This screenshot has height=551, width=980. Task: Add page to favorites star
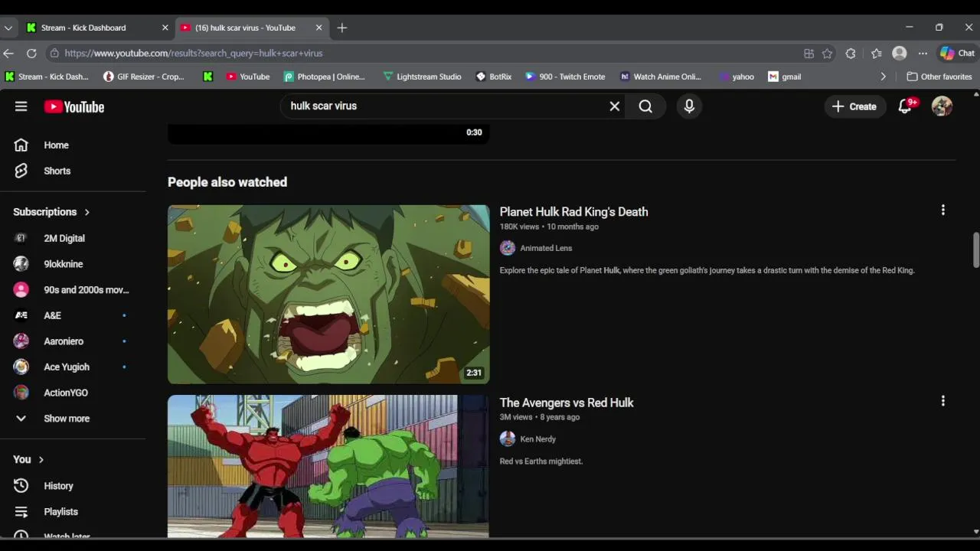point(827,54)
